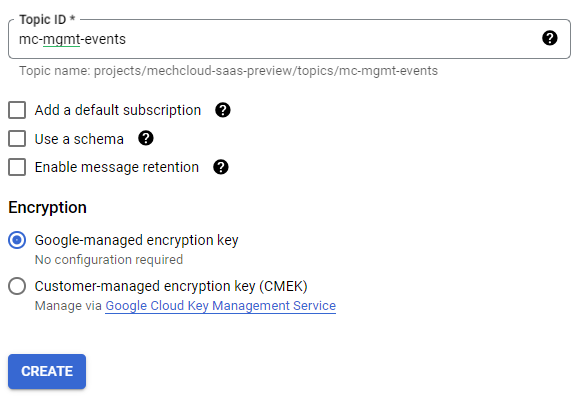
Task: Choose the Customer-managed encryption key (CMEK) radio
Action: pos(17,286)
